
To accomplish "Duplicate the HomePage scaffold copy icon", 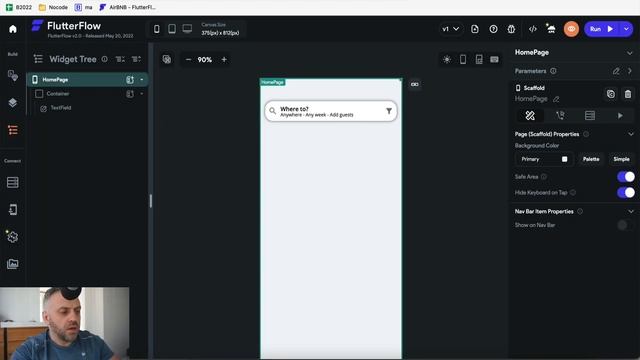I will [x=611, y=94].
